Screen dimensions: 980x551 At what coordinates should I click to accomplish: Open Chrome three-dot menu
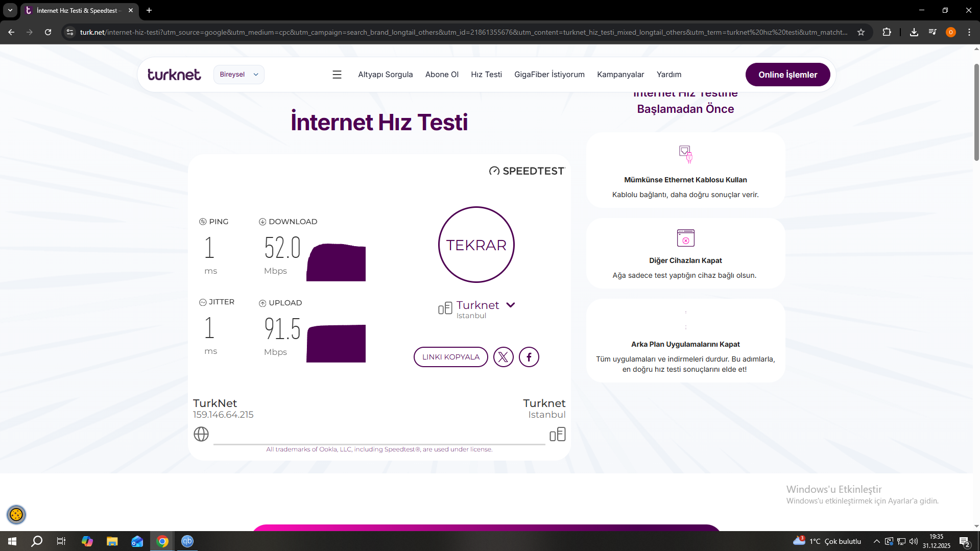969,32
